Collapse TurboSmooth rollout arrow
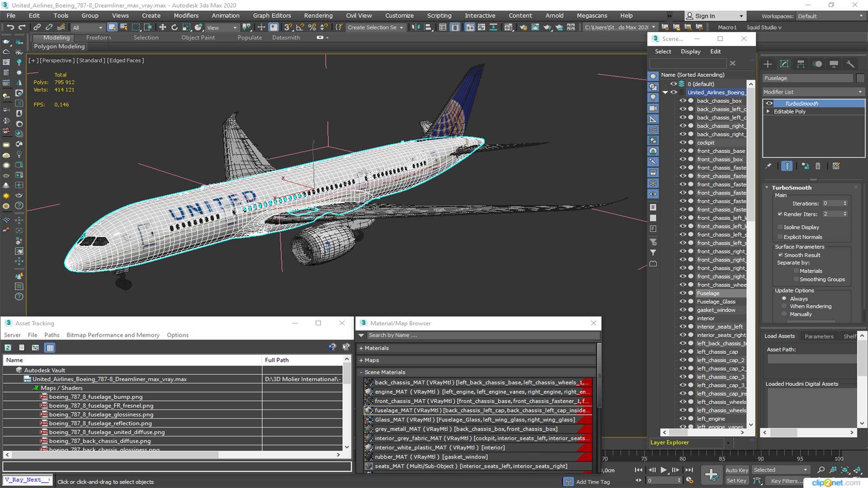Image resolution: width=868 pixels, height=488 pixels. 767,188
